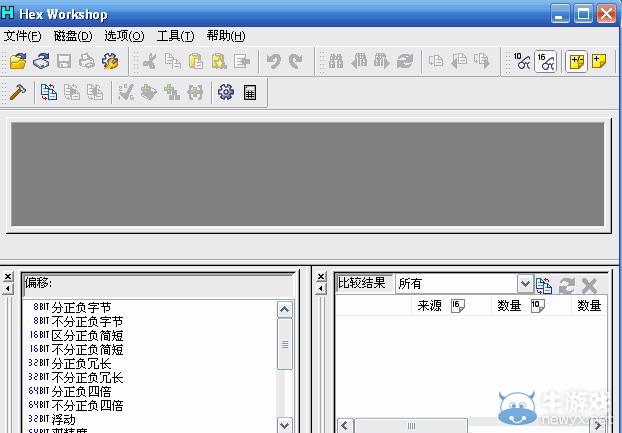
Task: Click the Save floppy disk icon
Action: click(x=64, y=61)
